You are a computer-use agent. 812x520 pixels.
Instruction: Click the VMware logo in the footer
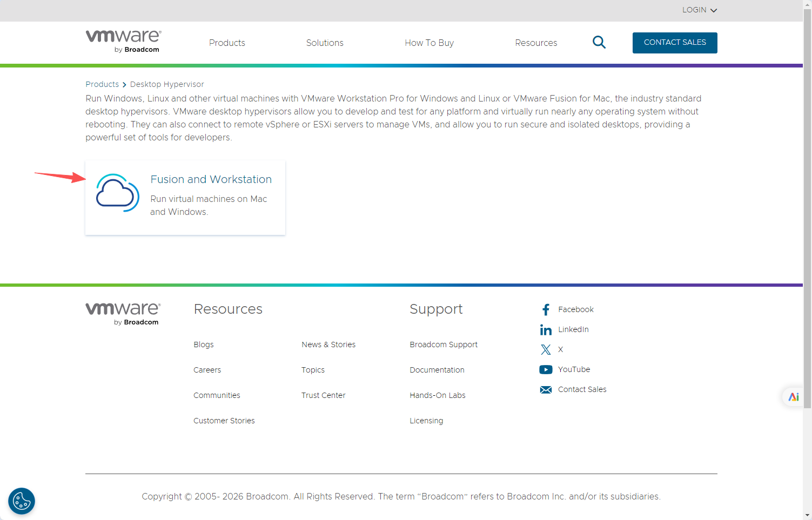123,314
